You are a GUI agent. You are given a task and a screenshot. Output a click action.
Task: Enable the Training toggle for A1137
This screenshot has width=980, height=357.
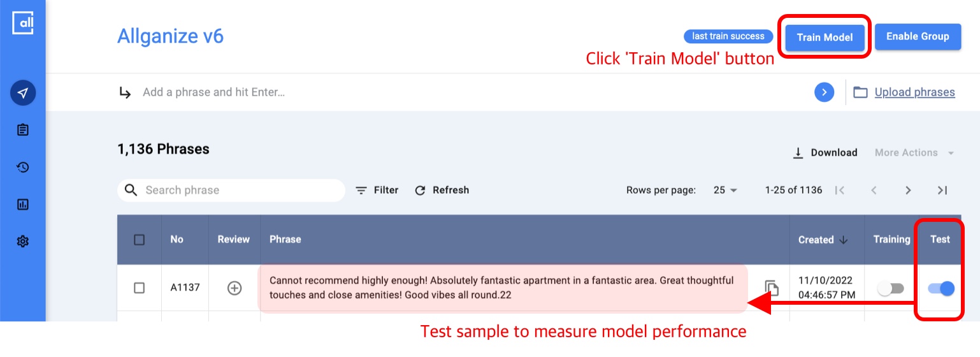891,289
